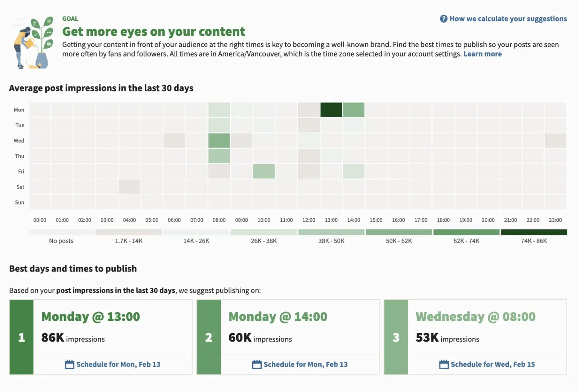Screen dimensions: 579x392
Task: Click the calendar icon under Wednesday @ 08:00
Action: click(x=443, y=364)
